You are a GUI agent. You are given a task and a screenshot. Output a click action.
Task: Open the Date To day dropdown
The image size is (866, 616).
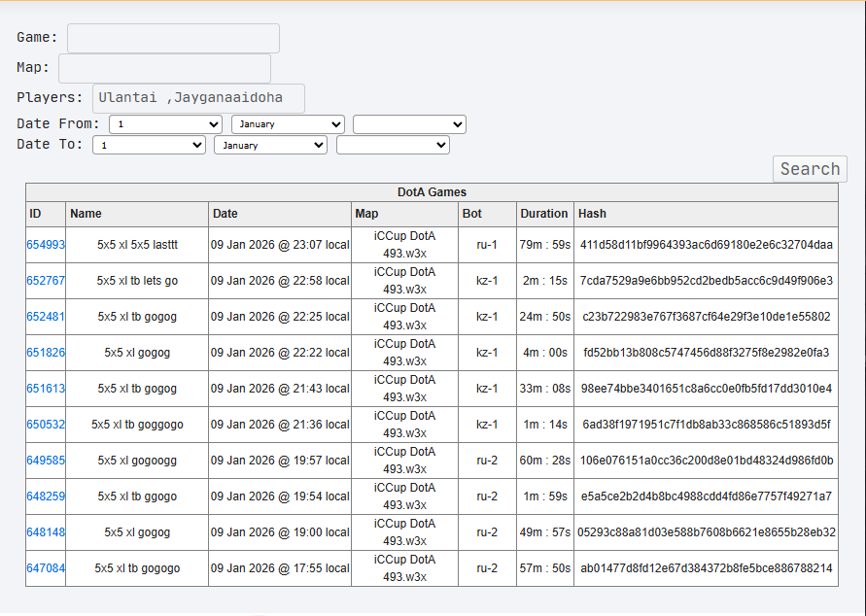click(x=149, y=145)
